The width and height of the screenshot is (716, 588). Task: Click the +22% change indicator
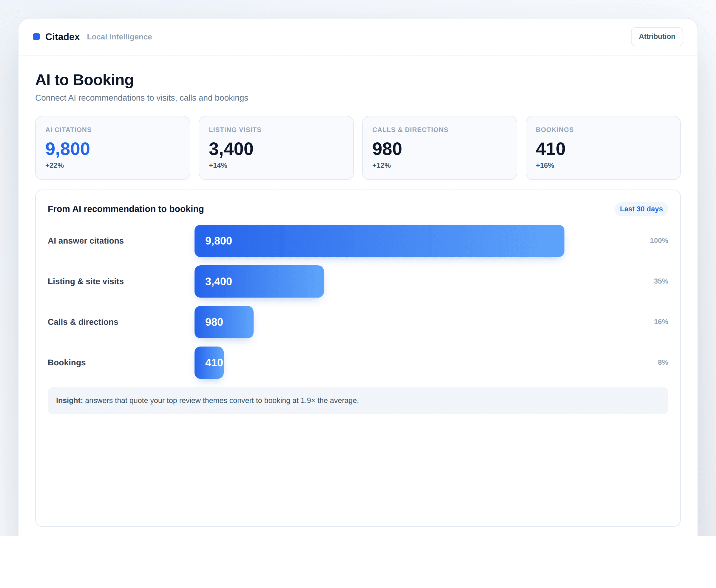[x=55, y=165]
